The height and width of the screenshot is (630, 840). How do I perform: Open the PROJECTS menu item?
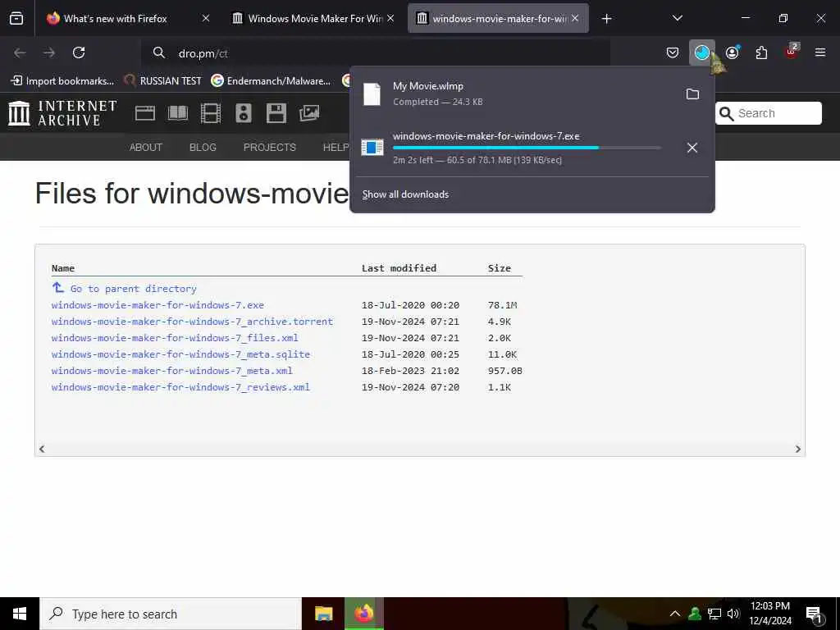coord(269,148)
